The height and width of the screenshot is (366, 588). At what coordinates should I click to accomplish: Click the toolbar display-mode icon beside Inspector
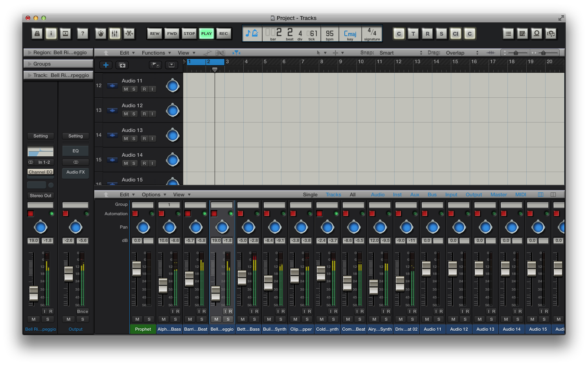[66, 34]
